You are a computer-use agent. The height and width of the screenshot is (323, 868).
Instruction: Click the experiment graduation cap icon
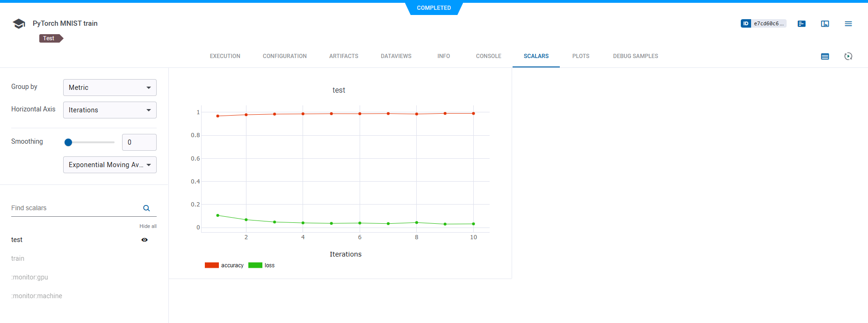coord(19,24)
